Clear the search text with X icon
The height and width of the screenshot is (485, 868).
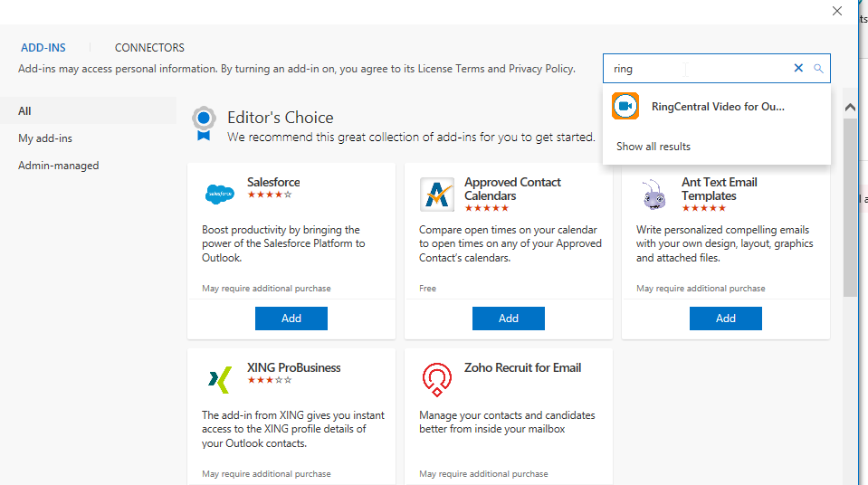coord(798,68)
